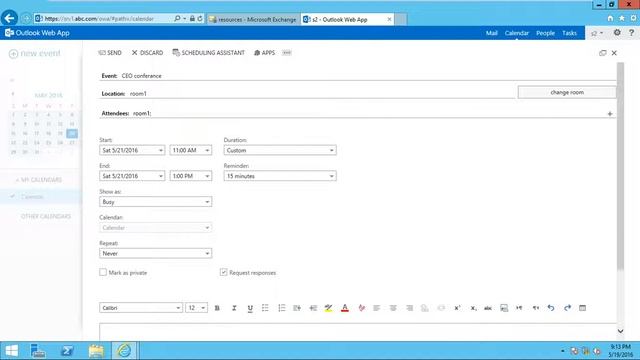The height and width of the screenshot is (360, 640).
Task: Open the font name dropdown showing Calibri
Action: pyautogui.click(x=140, y=308)
